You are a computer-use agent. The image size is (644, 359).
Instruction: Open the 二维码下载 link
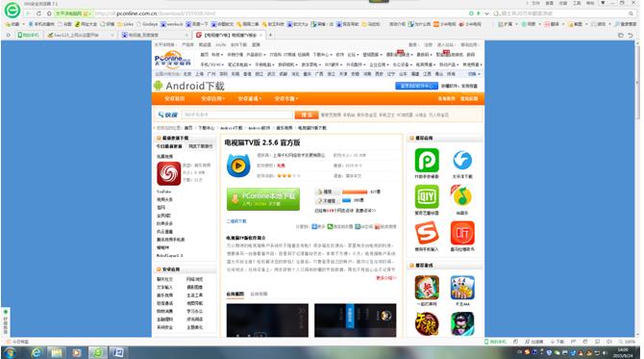click(236, 221)
